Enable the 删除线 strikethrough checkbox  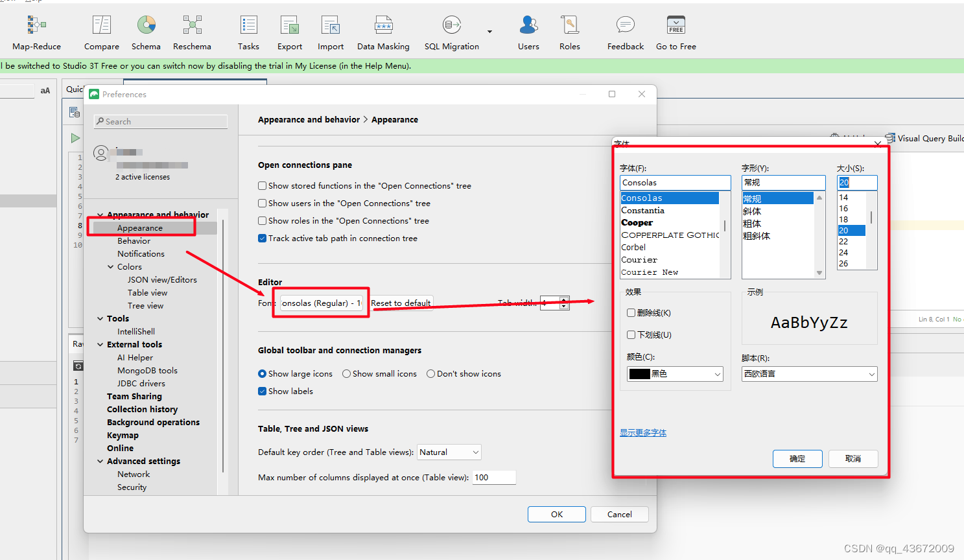(631, 313)
